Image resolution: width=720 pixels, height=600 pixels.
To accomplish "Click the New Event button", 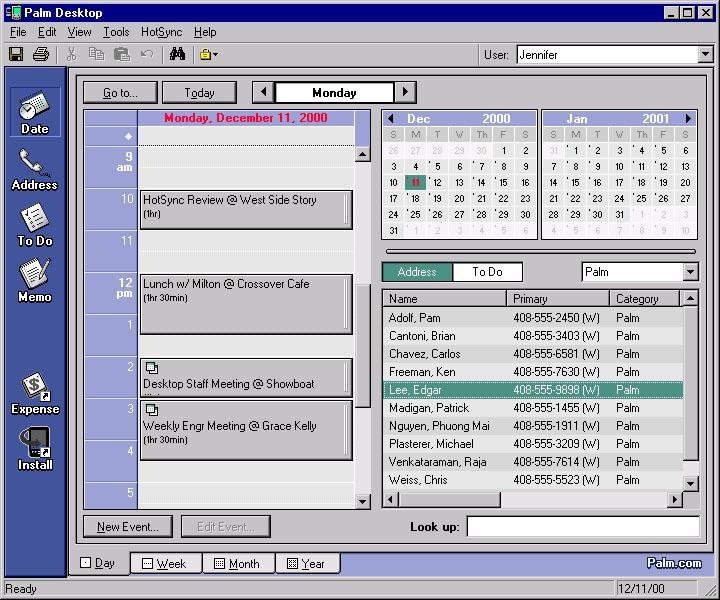I will pos(127,527).
